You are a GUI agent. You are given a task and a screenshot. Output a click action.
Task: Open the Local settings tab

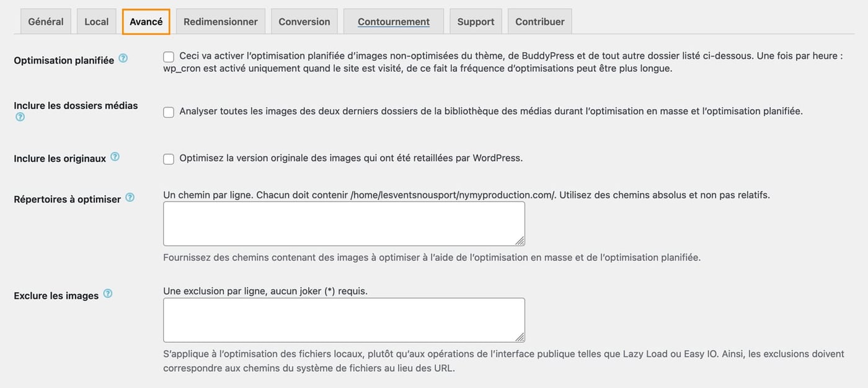coord(96,21)
